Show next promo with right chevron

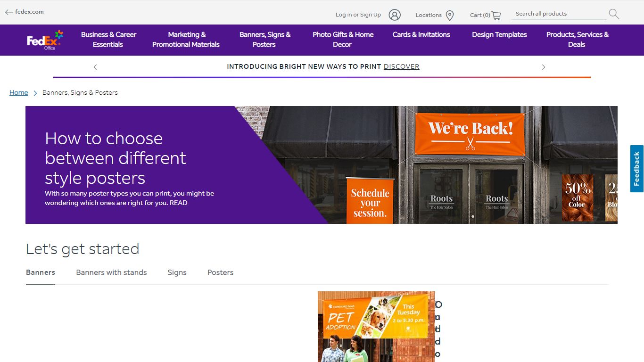543,67
